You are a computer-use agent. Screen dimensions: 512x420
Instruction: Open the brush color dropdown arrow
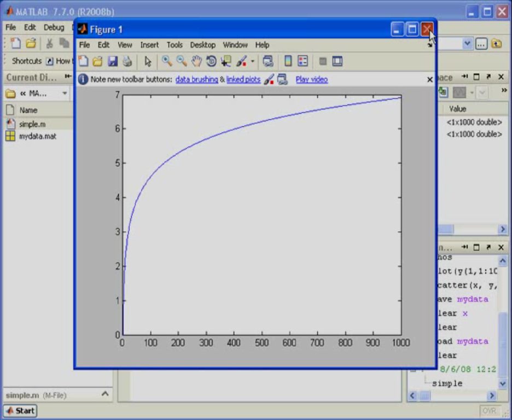tap(252, 61)
